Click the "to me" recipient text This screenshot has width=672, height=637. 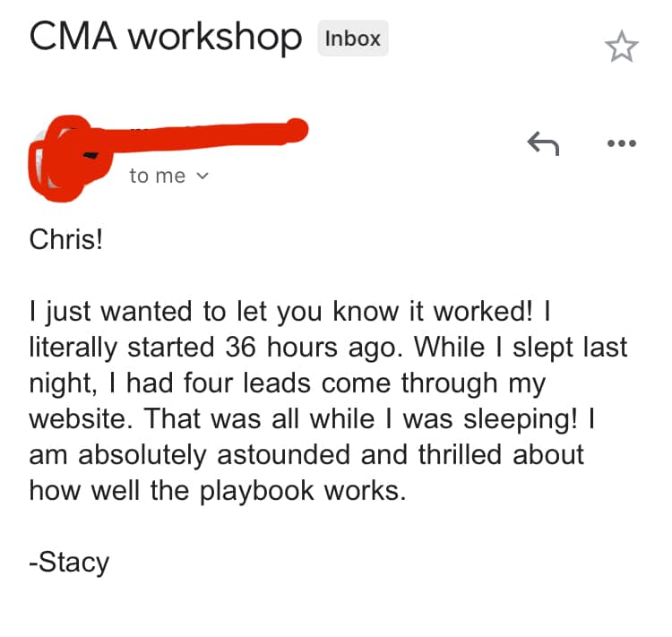(x=157, y=176)
